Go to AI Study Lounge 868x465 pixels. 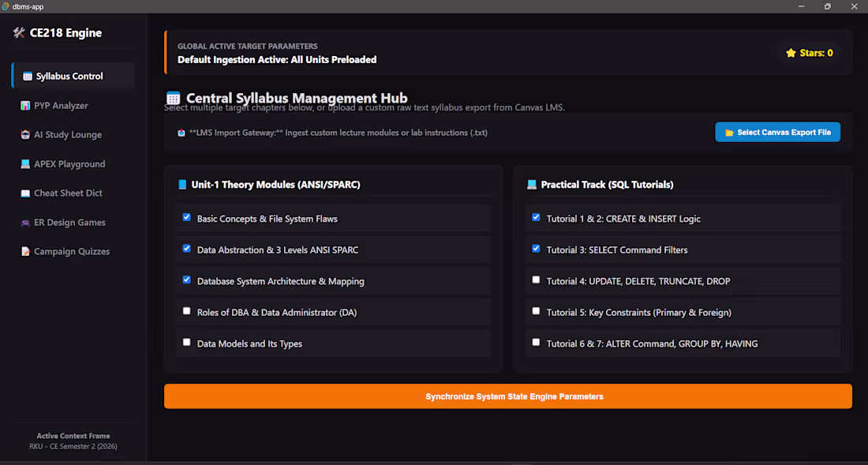click(x=73, y=134)
